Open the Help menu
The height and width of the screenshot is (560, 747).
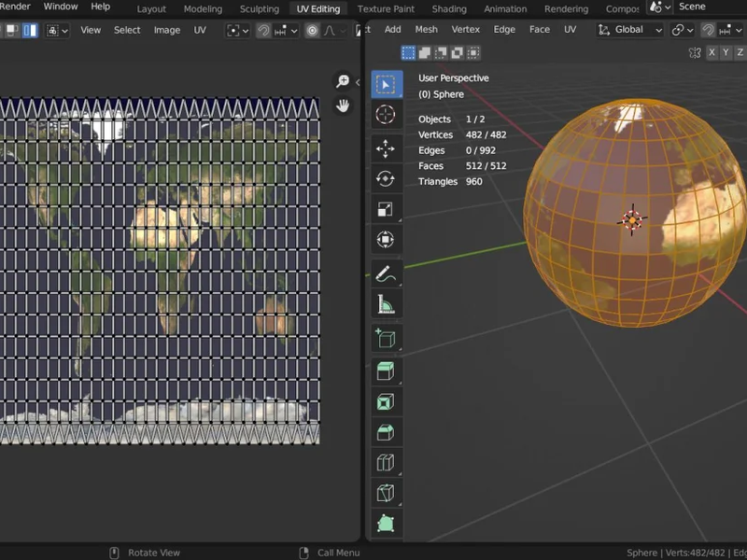(100, 7)
